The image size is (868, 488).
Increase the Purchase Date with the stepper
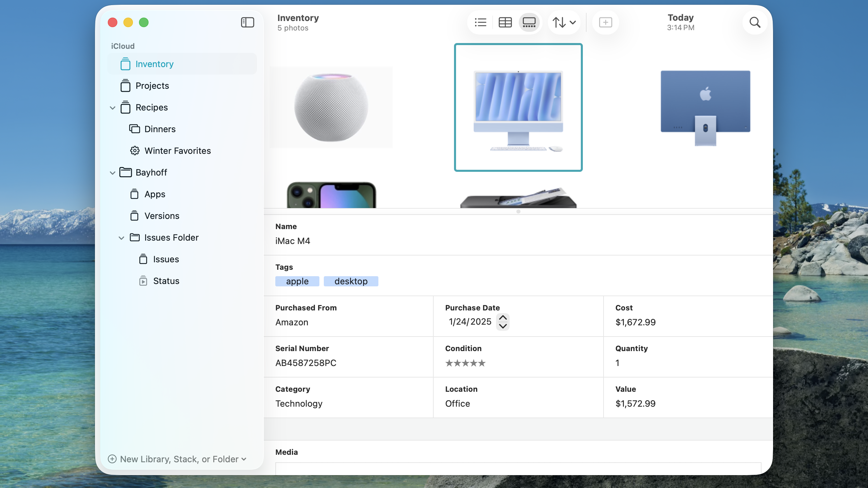point(503,318)
